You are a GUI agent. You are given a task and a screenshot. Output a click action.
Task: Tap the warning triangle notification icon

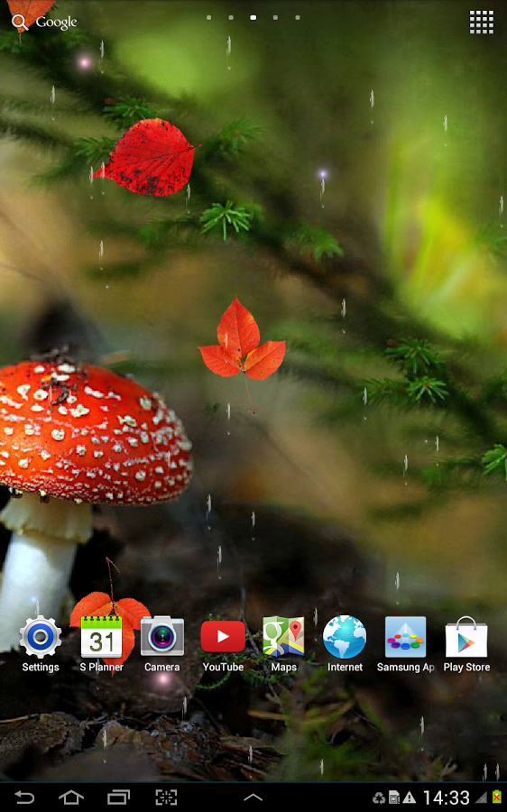pos(410,798)
